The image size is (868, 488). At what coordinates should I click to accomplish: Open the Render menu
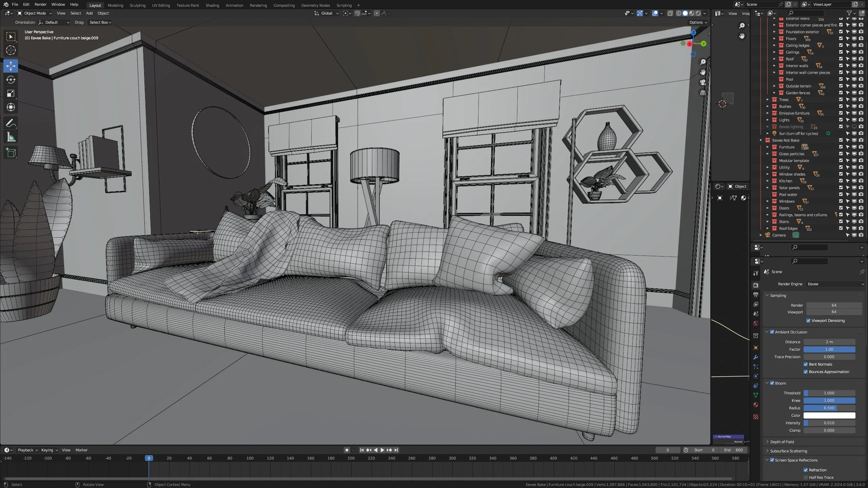[x=40, y=4]
